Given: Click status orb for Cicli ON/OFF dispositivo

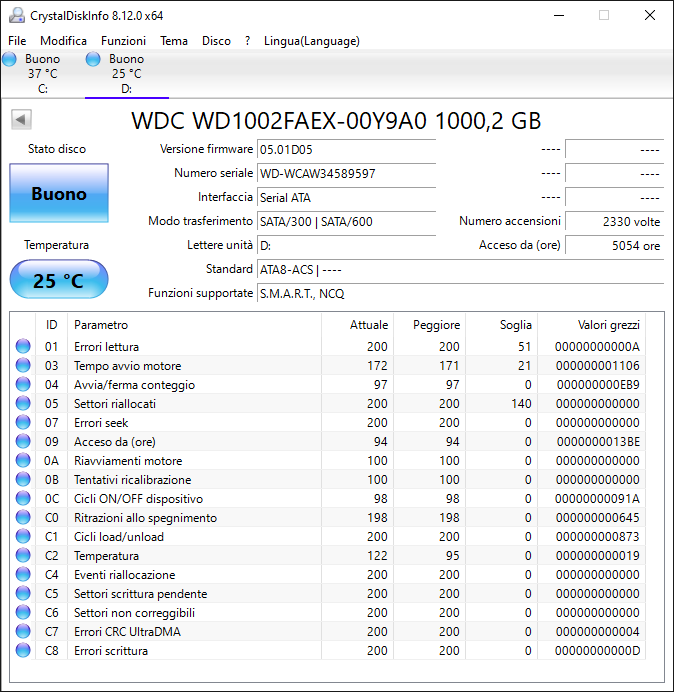Looking at the screenshot, I should coord(23,498).
